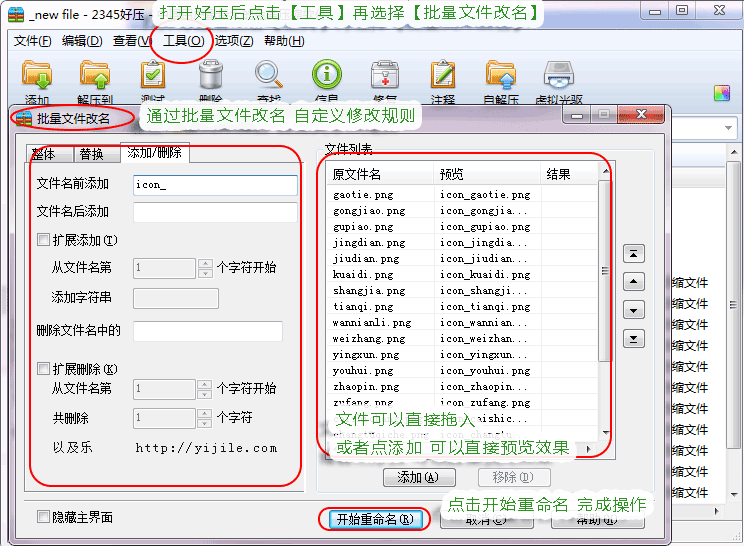Select the kuaidi.png file row

(x=462, y=275)
